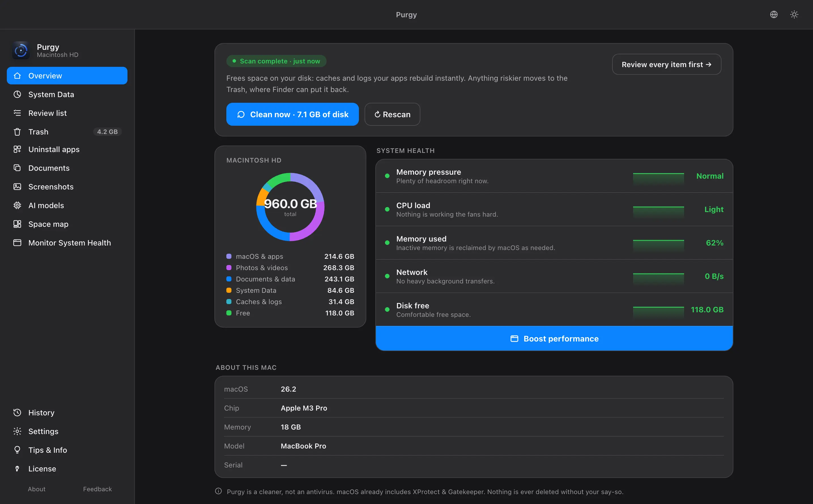Click the globe language icon
Viewport: 813px width, 504px height.
coord(774,14)
